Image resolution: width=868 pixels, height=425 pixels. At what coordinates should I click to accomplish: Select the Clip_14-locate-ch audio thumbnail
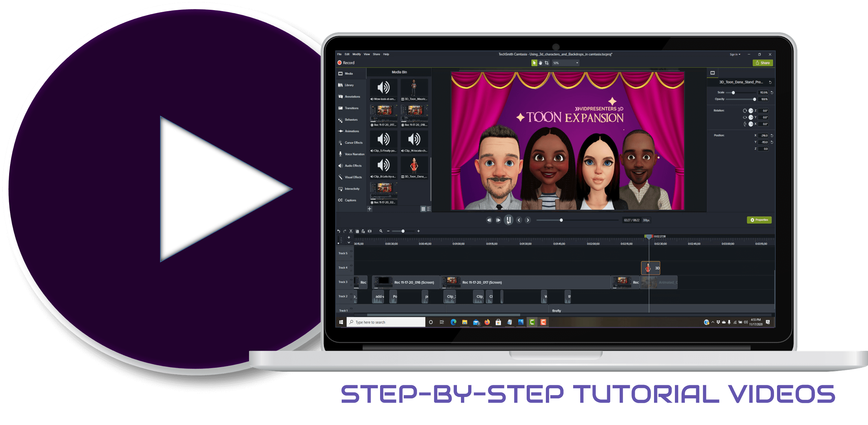pos(414,141)
